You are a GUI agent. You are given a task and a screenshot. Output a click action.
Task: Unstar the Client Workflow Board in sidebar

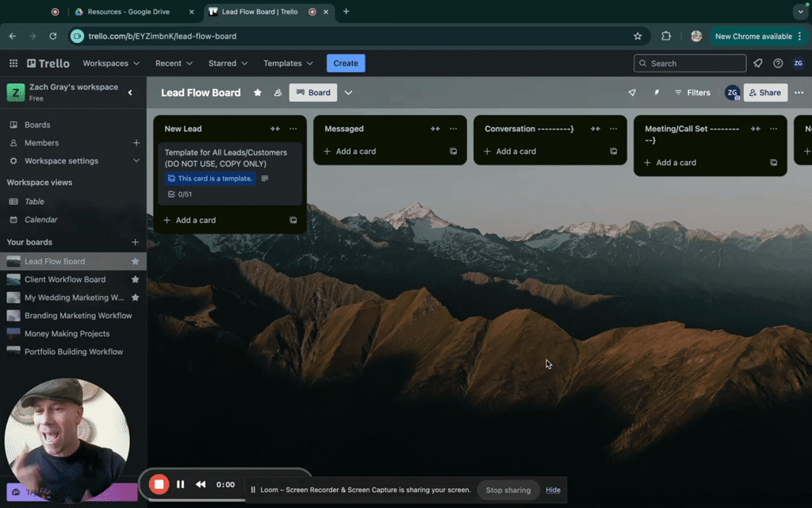[136, 279]
